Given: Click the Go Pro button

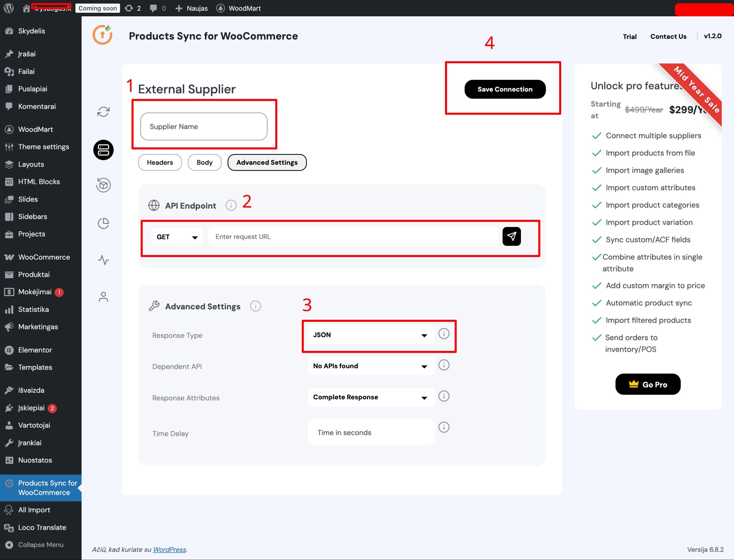Looking at the screenshot, I should pos(647,384).
